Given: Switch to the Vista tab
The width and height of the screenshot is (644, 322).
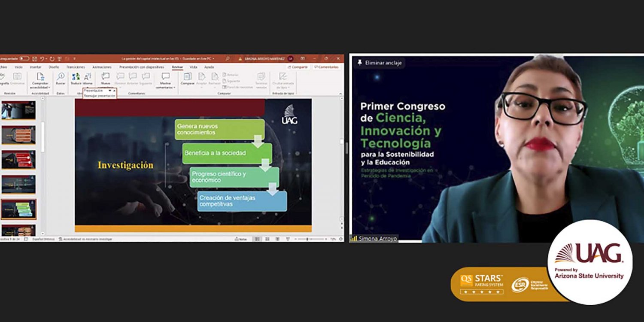Looking at the screenshot, I should coord(194,67).
